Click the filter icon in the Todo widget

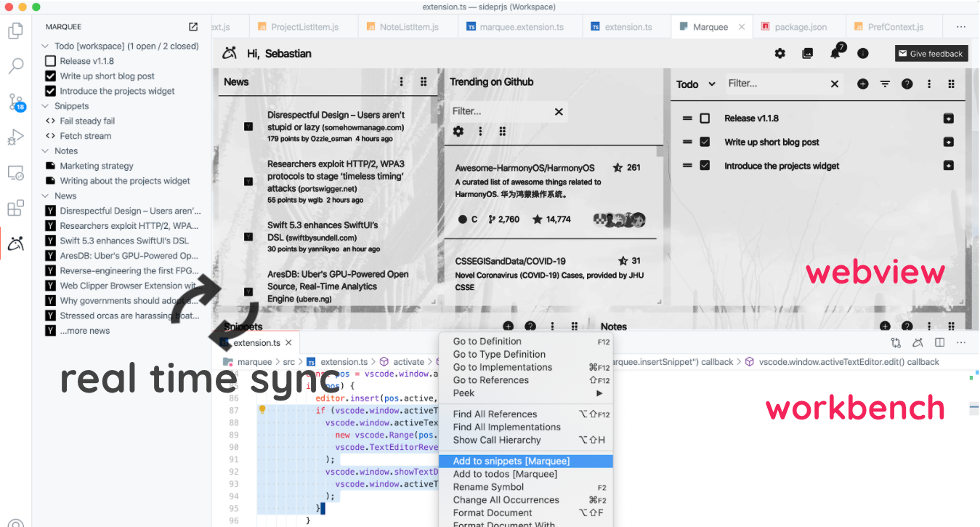[885, 84]
